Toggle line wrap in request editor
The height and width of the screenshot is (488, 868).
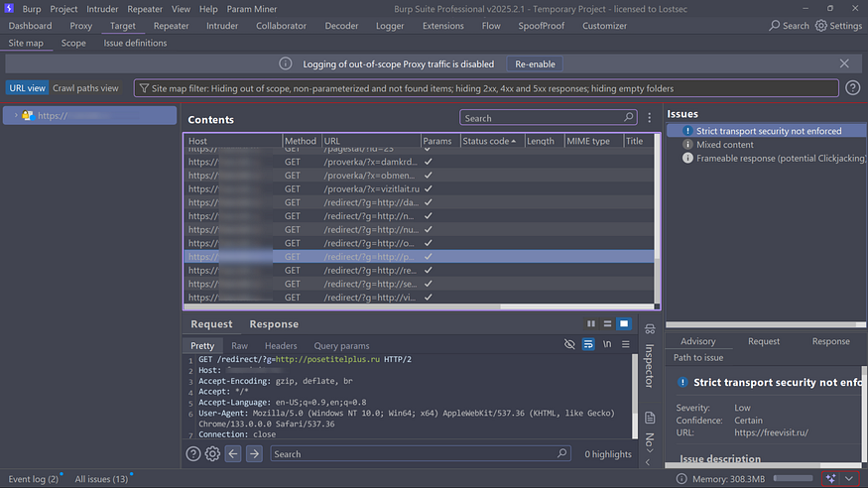[588, 344]
